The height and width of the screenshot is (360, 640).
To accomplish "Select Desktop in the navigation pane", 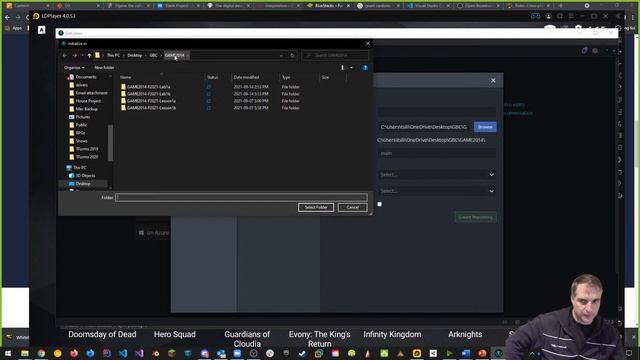I will point(83,184).
